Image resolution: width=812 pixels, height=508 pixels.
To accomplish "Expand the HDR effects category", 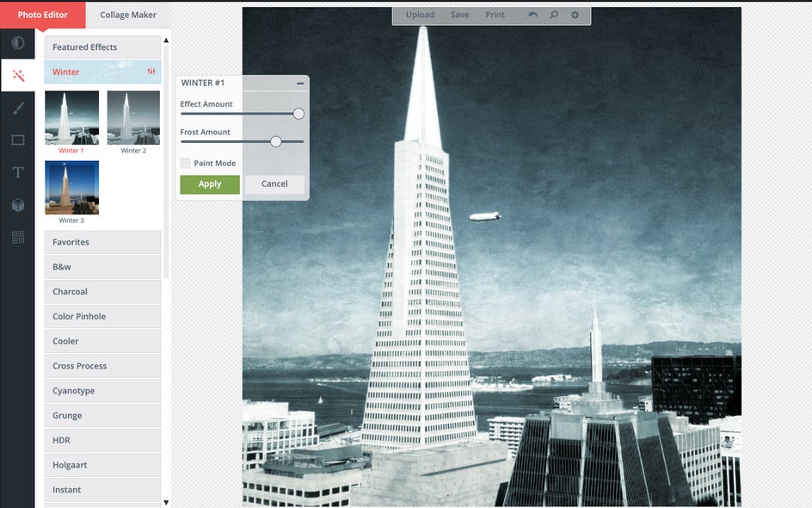I will [x=102, y=441].
